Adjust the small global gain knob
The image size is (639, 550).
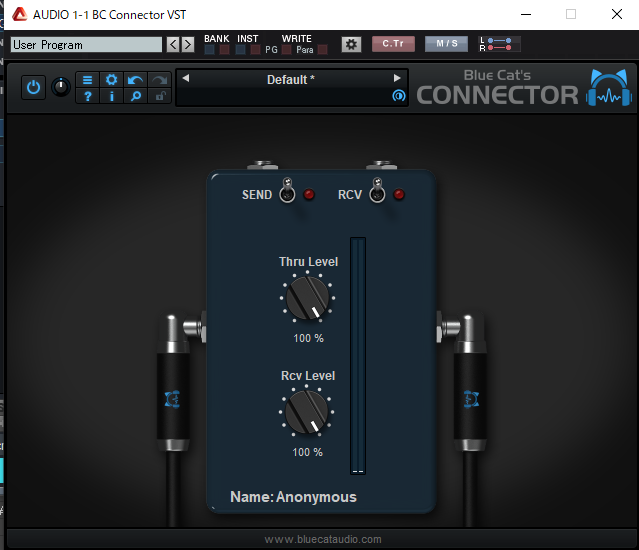coord(61,87)
